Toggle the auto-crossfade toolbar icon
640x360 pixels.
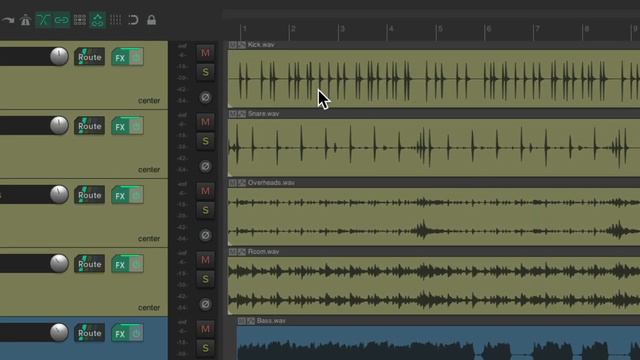tap(43, 20)
